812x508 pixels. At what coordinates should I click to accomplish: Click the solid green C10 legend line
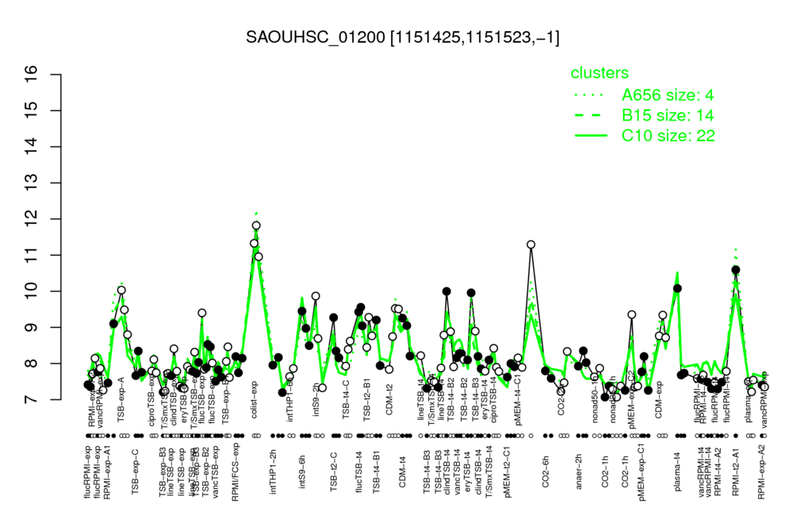pyautogui.click(x=591, y=136)
